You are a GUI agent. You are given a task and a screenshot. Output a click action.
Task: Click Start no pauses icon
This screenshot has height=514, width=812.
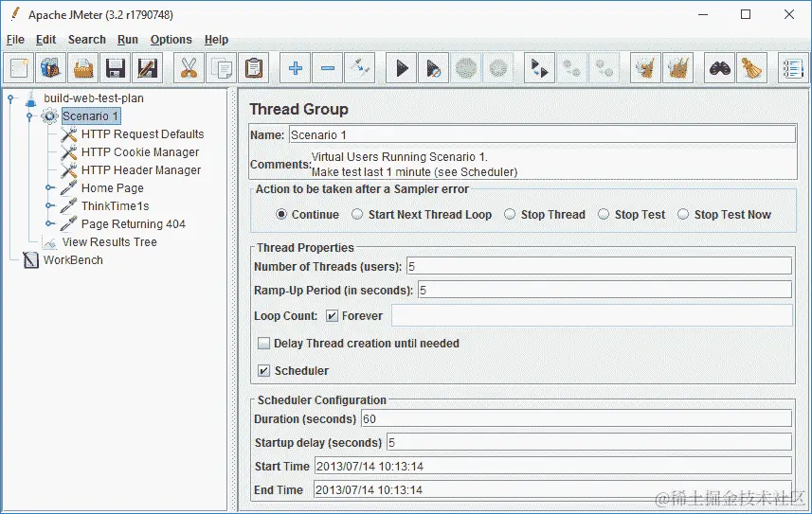[x=433, y=68]
